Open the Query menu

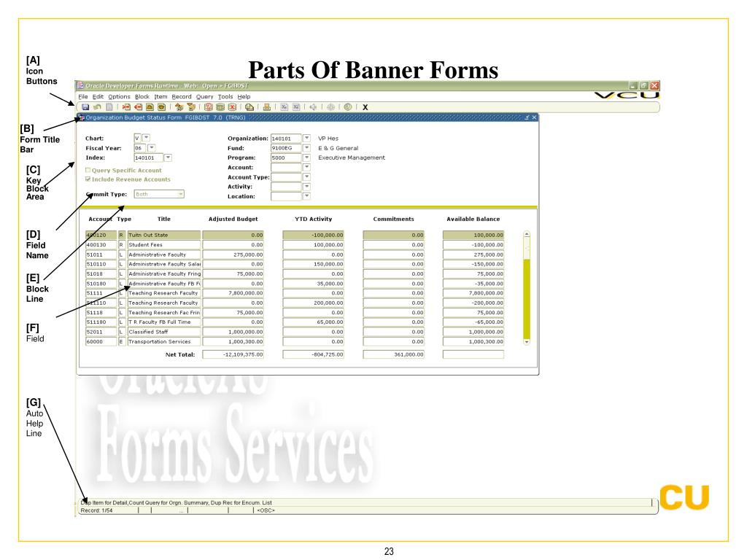point(205,97)
